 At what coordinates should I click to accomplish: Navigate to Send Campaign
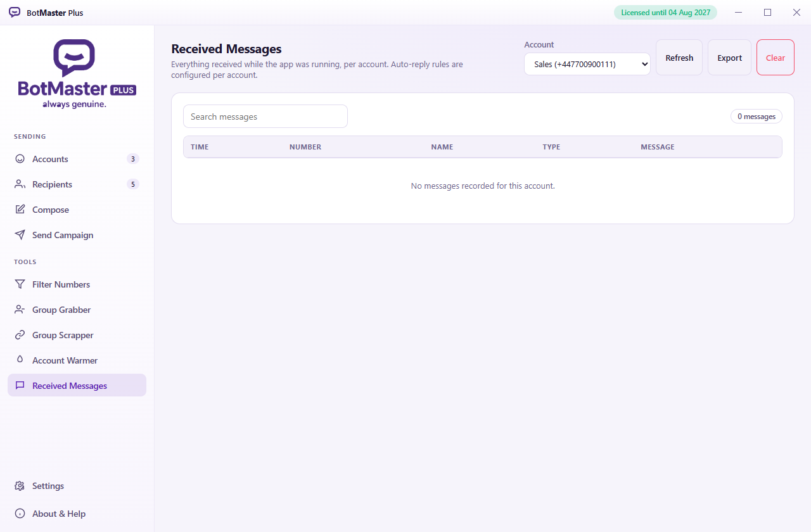coord(77,235)
